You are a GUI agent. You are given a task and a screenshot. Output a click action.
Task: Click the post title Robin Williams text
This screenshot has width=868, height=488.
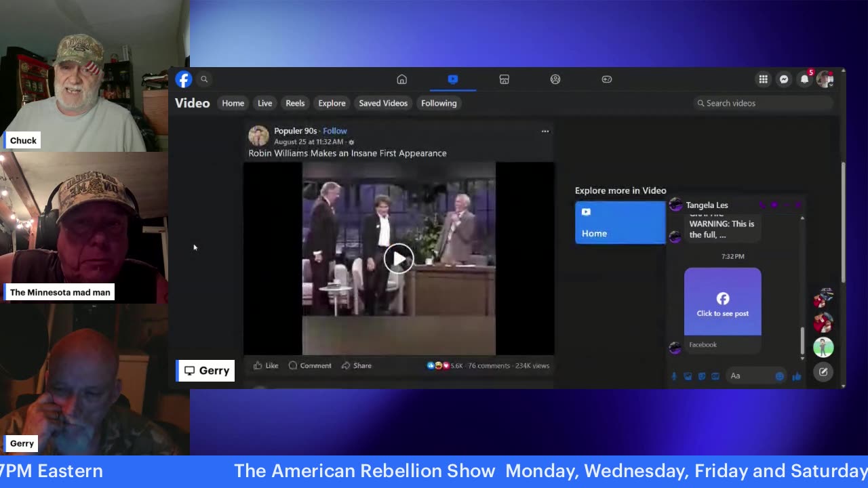(x=347, y=153)
